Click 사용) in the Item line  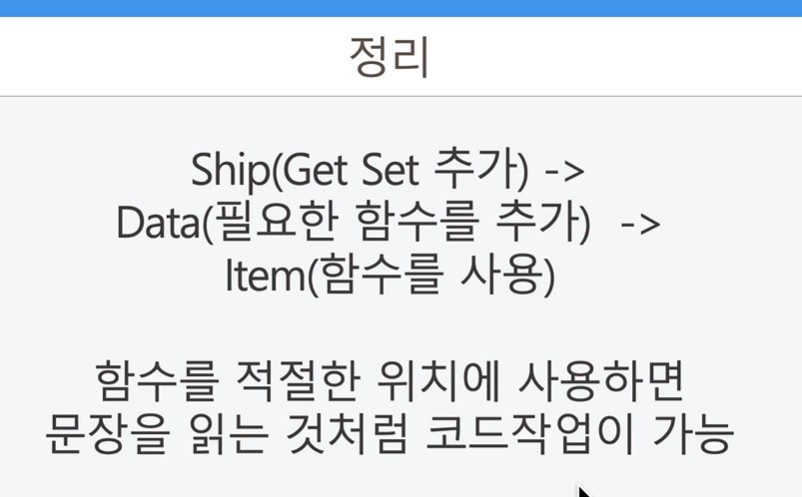507,275
